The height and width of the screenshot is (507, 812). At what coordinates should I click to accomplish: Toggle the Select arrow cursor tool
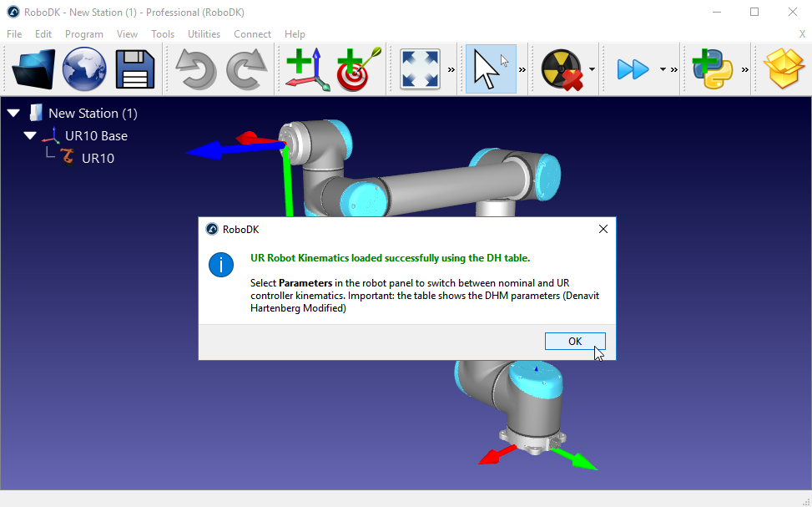point(490,69)
